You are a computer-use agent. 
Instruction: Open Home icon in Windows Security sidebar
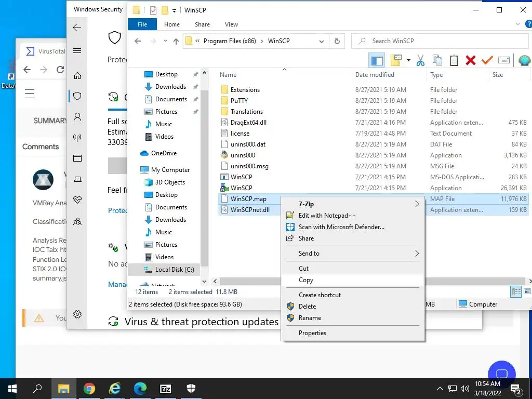(x=77, y=75)
